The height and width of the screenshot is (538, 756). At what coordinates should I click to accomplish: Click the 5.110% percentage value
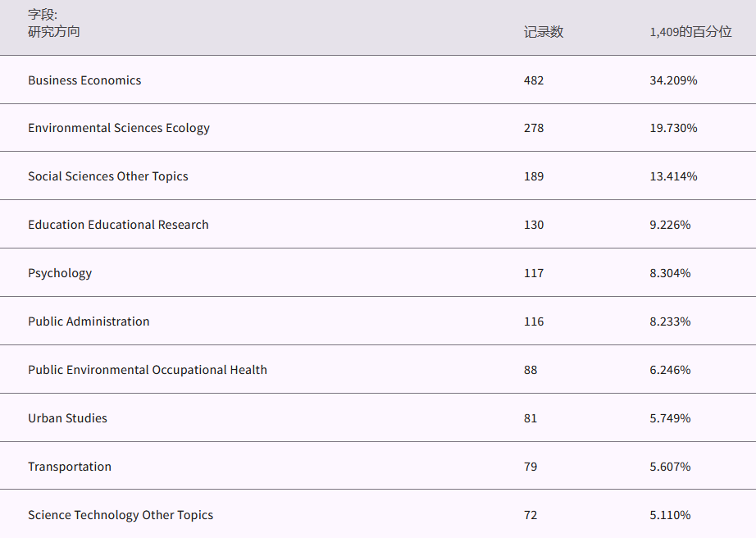[x=670, y=515]
